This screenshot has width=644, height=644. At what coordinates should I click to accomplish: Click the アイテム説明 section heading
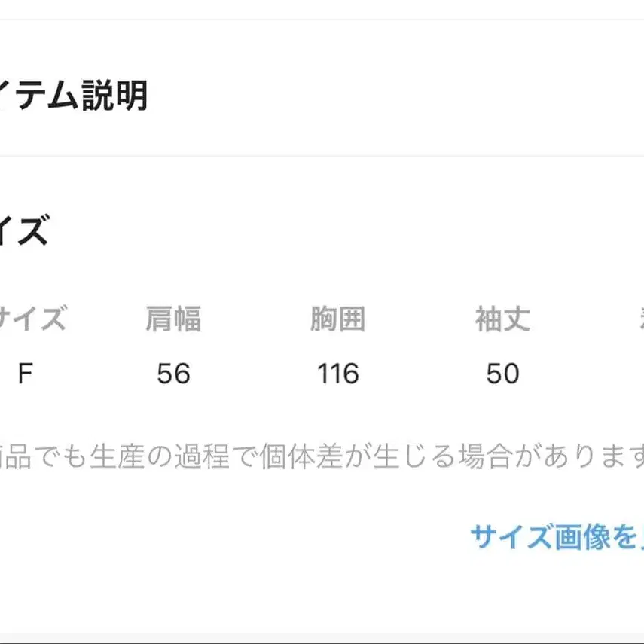[74, 96]
